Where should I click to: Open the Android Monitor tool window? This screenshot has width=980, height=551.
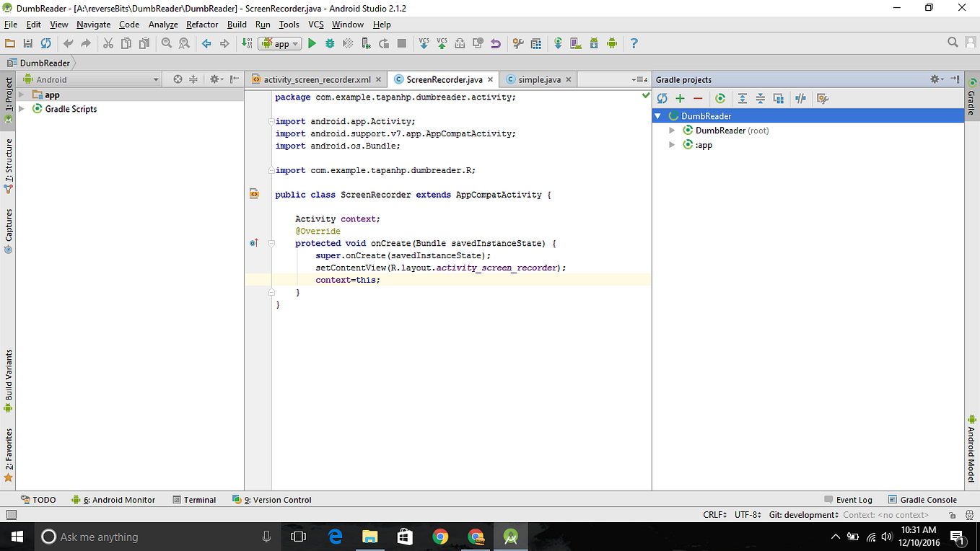pos(118,499)
